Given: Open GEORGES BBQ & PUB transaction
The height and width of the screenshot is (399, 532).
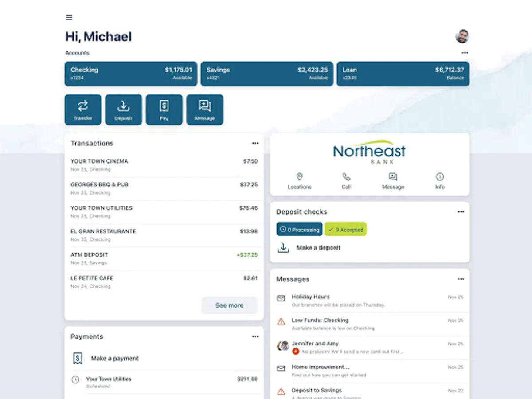Looking at the screenshot, I should pyautogui.click(x=164, y=188).
